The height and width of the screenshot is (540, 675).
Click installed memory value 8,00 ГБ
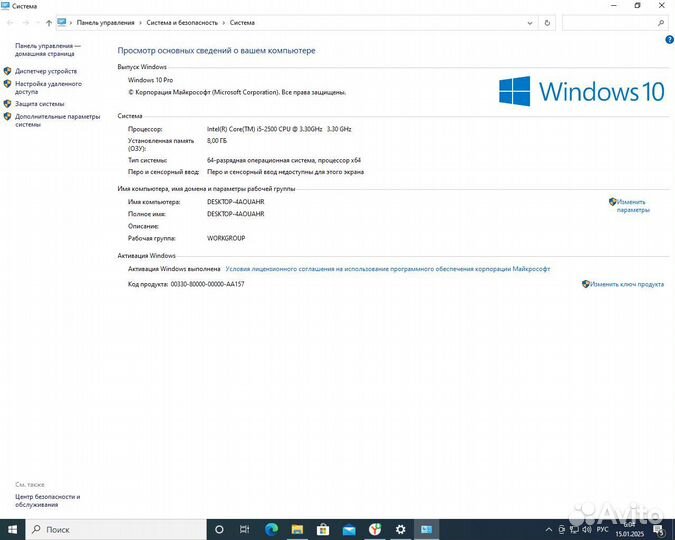point(217,140)
